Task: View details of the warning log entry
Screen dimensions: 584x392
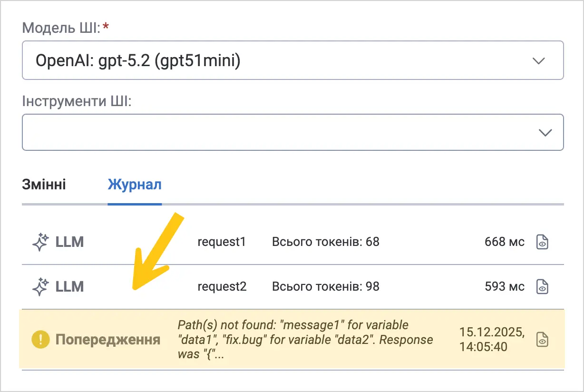Action: [x=542, y=340]
